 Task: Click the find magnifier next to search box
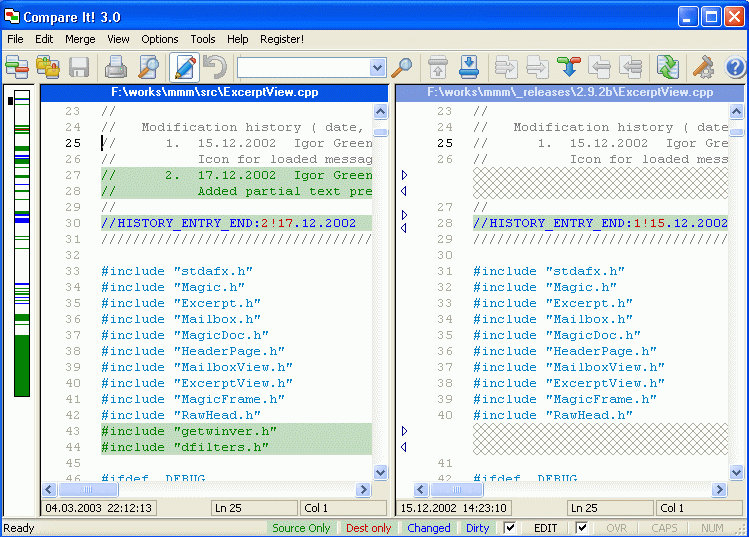401,68
